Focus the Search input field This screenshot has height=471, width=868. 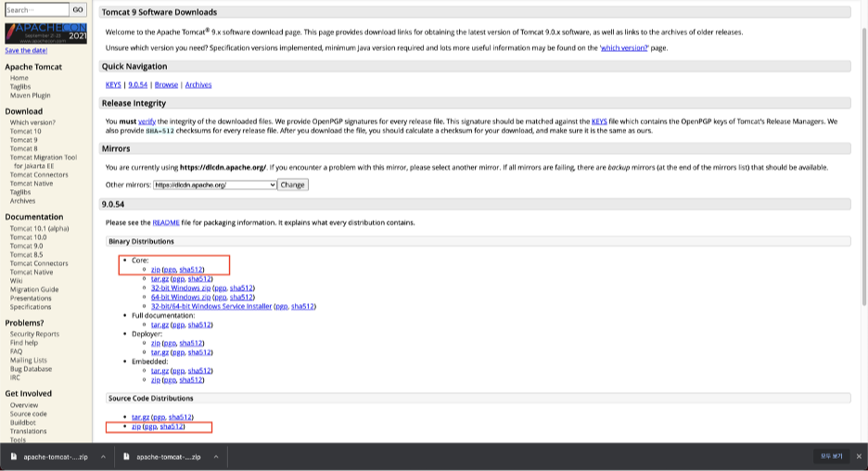[x=37, y=10]
